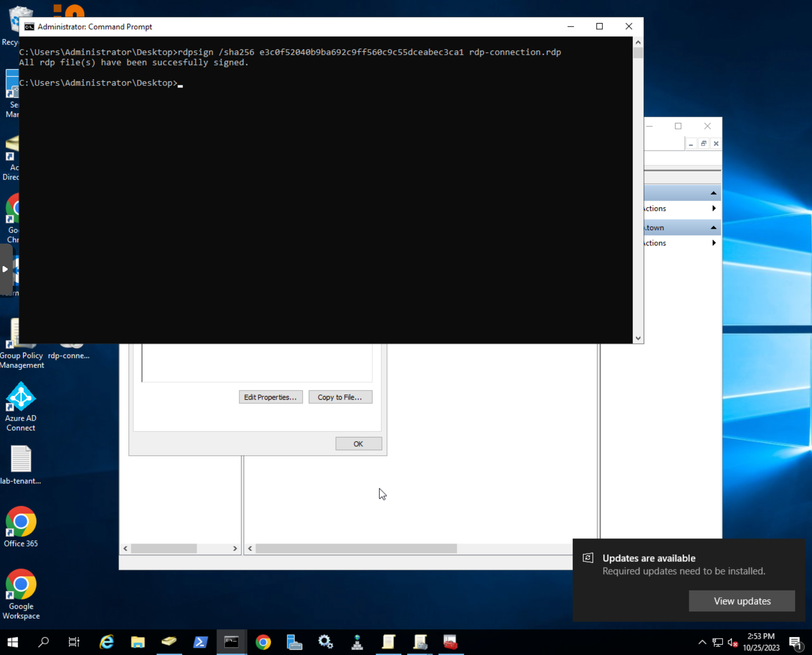Open the Windows Start menu
The width and height of the screenshot is (812, 655).
[13, 642]
